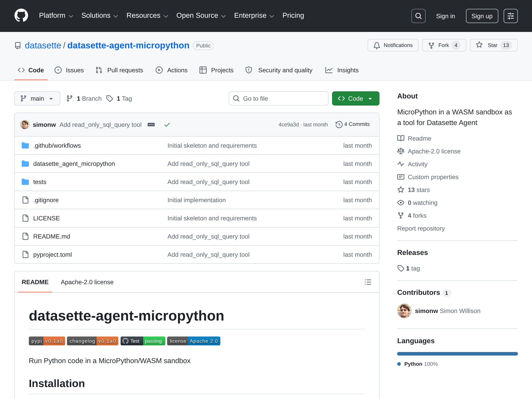Click the license Apache 2.0 badge

point(194,341)
